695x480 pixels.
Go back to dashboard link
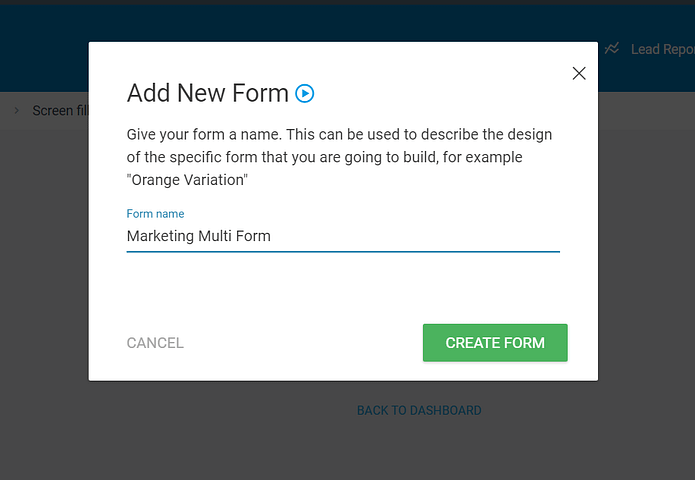[419, 410]
